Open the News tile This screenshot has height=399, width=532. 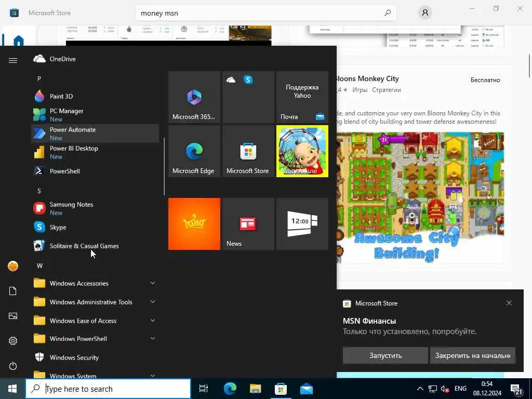click(248, 224)
